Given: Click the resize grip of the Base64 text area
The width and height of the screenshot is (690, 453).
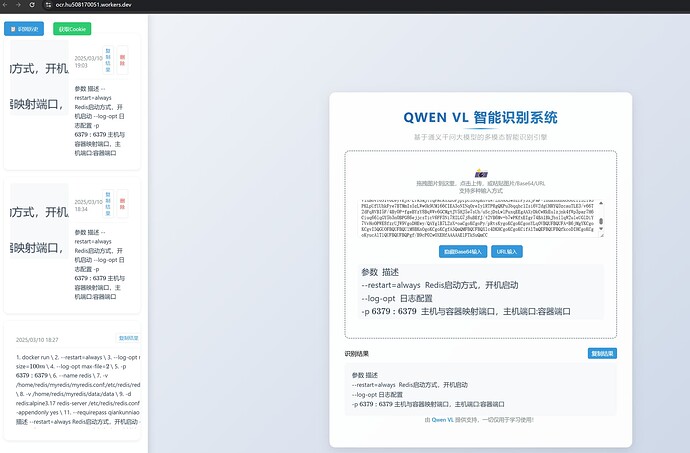Looking at the screenshot, I should click(x=601, y=236).
